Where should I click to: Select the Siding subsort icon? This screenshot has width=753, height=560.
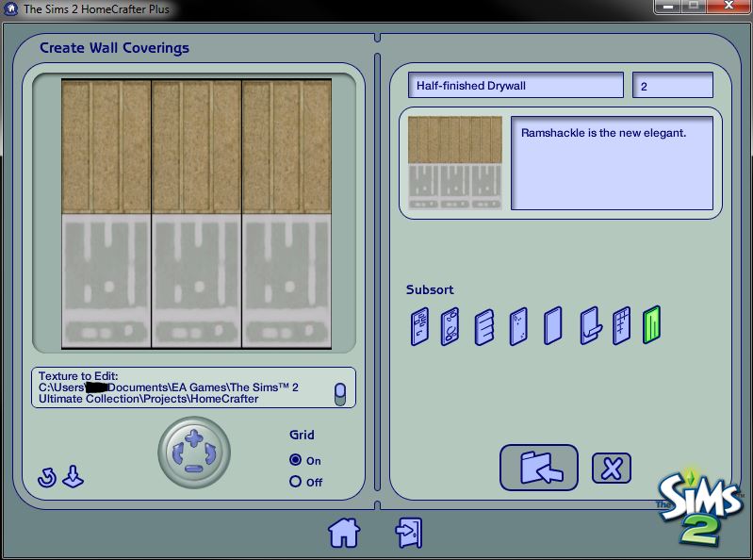click(484, 327)
